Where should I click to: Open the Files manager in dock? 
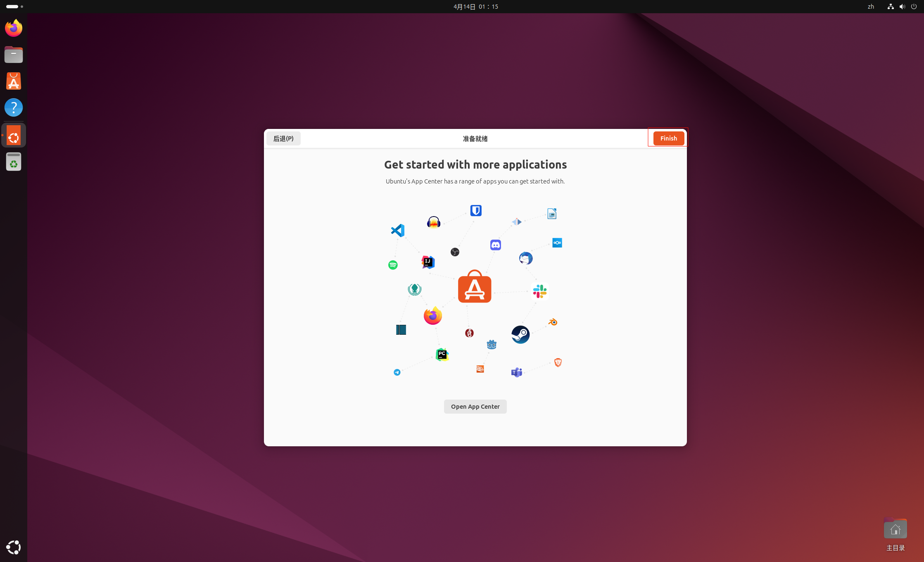[14, 55]
